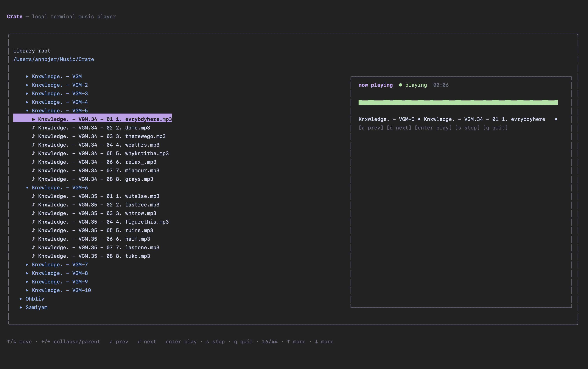Click the /Users/annbjer/Music/Crate library path
The width and height of the screenshot is (588, 369).
(53, 59)
